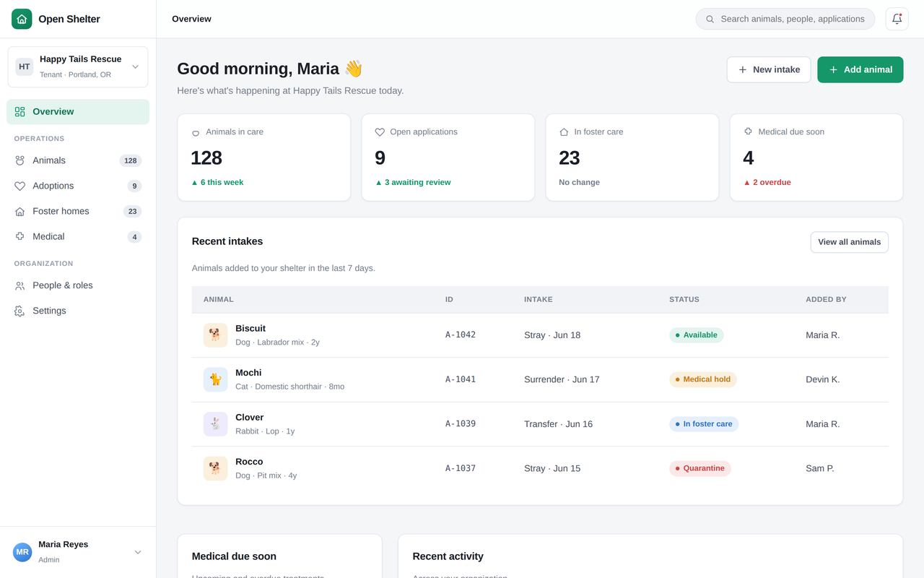
Task: Open the Overview page in sidebar
Action: click(78, 112)
